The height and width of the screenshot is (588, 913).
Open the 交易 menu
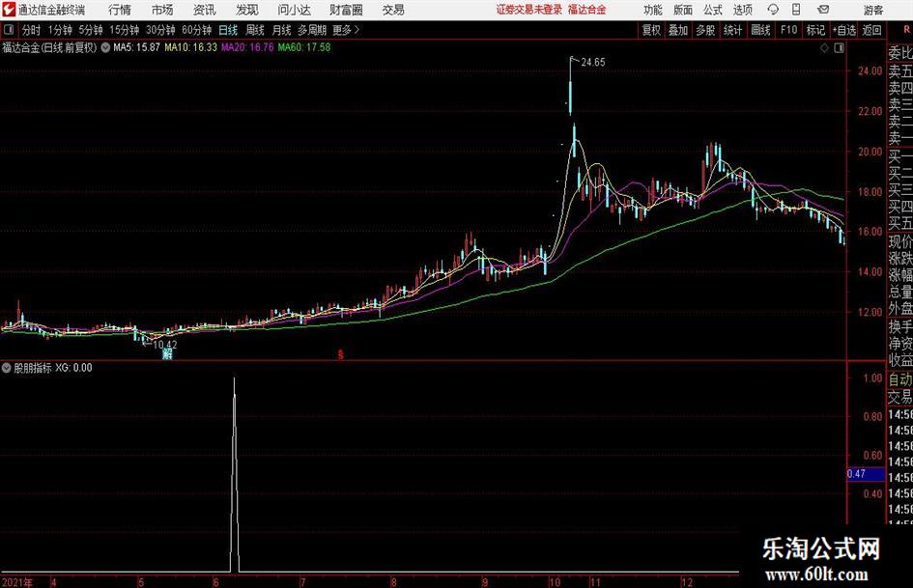393,10
